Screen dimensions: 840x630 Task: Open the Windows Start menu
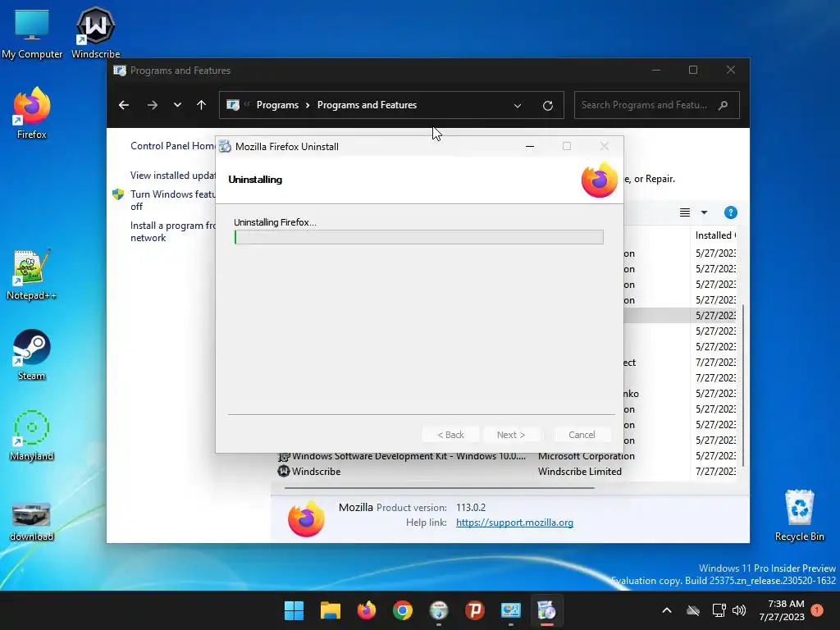pos(294,610)
